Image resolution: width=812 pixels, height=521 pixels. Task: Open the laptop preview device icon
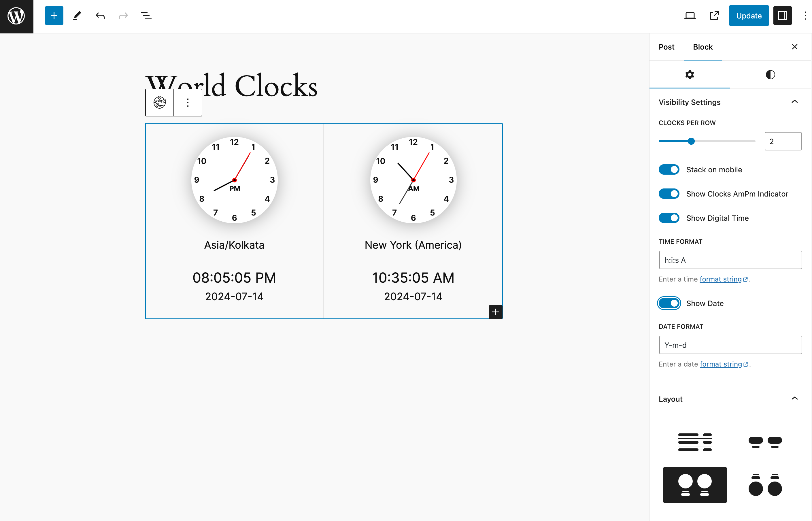[690, 16]
